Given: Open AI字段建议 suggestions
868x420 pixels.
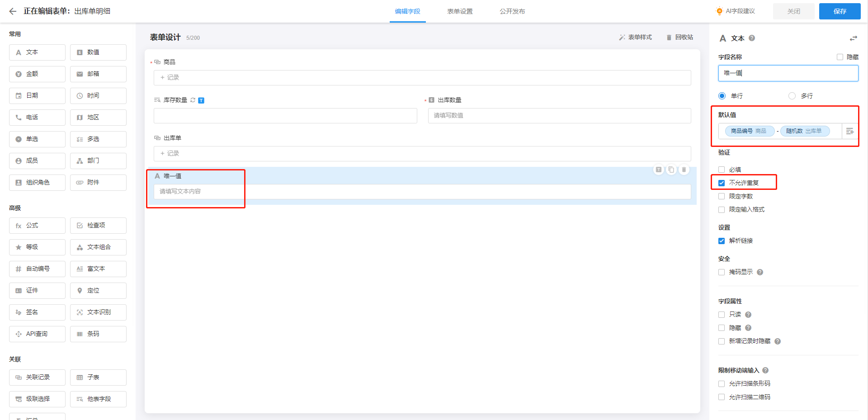Looking at the screenshot, I should point(736,11).
